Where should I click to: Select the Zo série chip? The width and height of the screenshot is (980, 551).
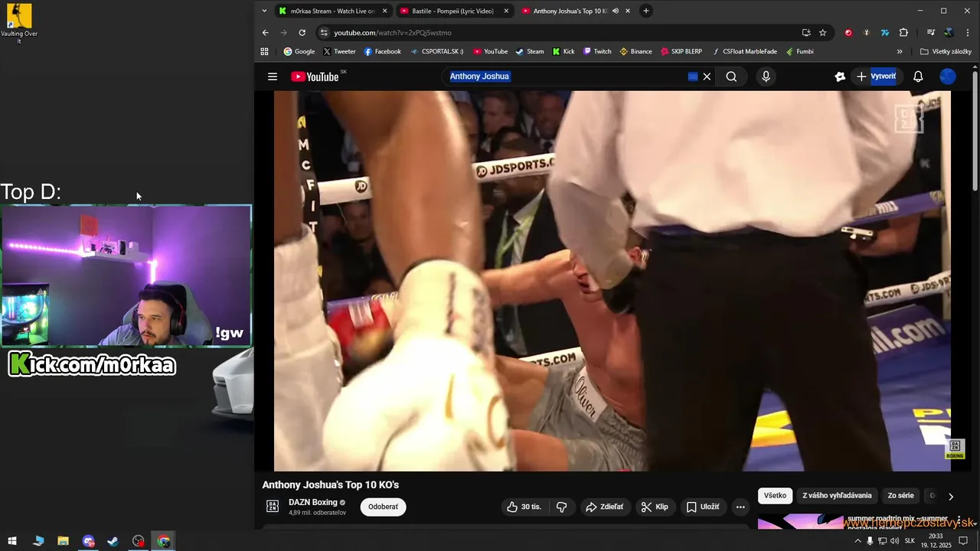(900, 495)
